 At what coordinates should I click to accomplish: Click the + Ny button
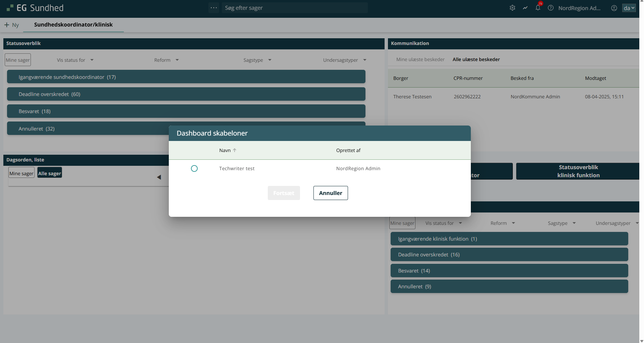coord(11,25)
